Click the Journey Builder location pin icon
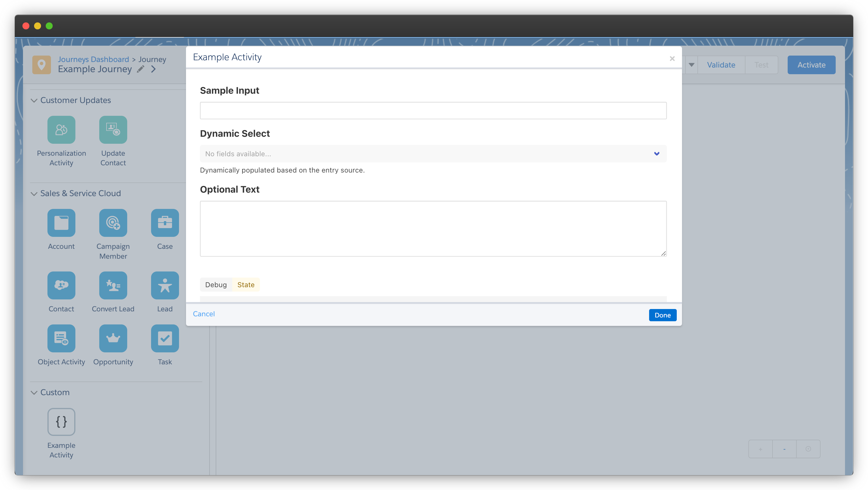868x490 pixels. coord(41,65)
